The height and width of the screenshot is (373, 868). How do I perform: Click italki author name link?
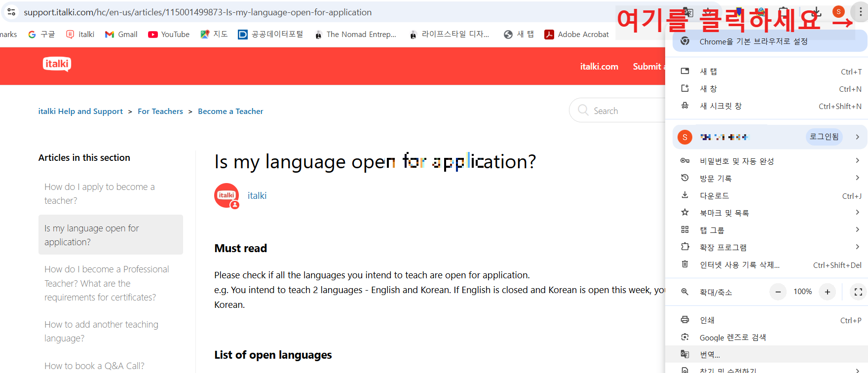(x=257, y=195)
